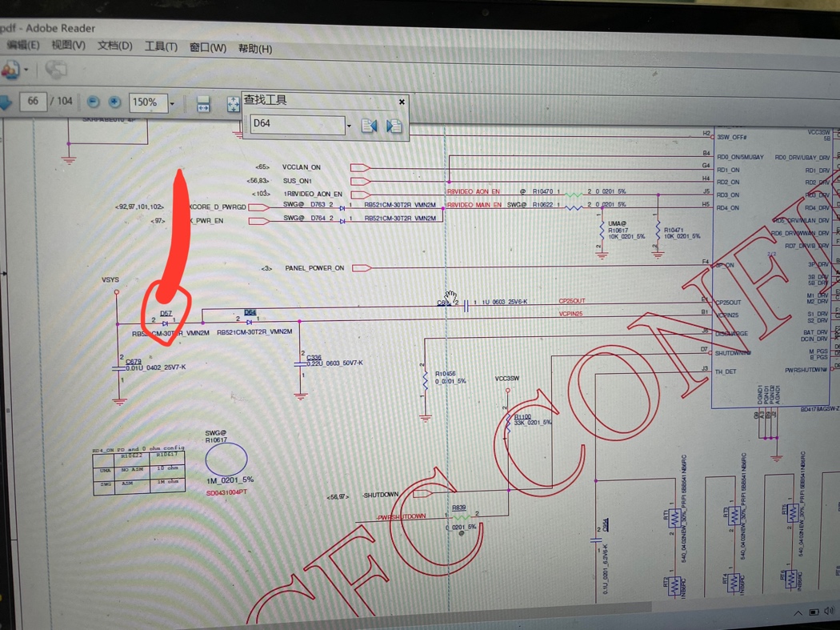Open the volume speaker tray icon
840x630 pixels.
[x=830, y=611]
